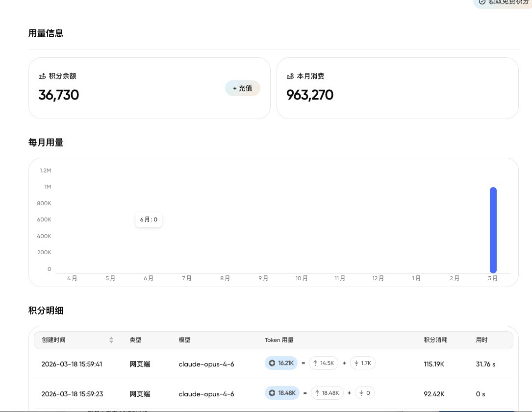Click the 创建时间 column header
Viewport: 532px width, 412px height.
pos(53,340)
